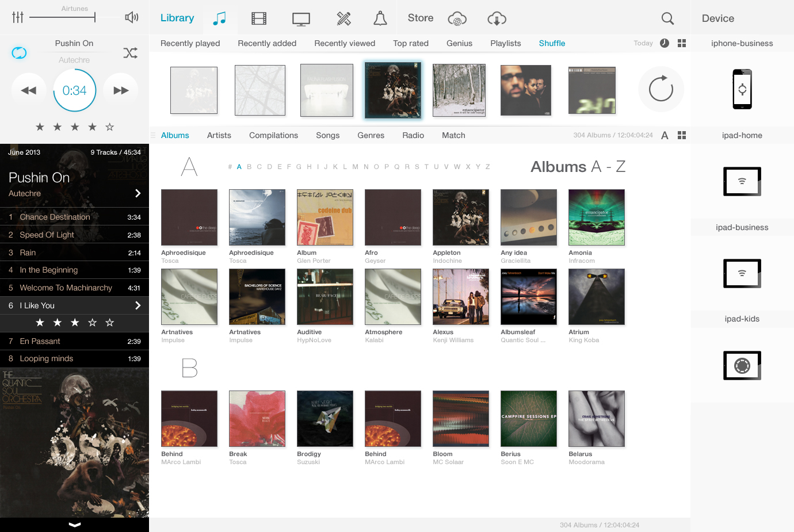Screen dimensions: 794x532
Task: Show Recently played items
Action: coord(190,43)
